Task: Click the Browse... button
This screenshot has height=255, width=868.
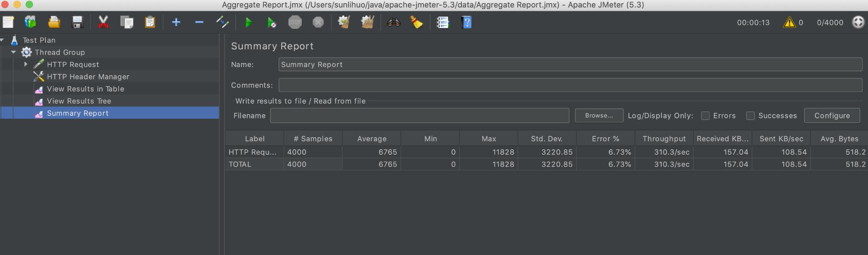Action: point(599,115)
